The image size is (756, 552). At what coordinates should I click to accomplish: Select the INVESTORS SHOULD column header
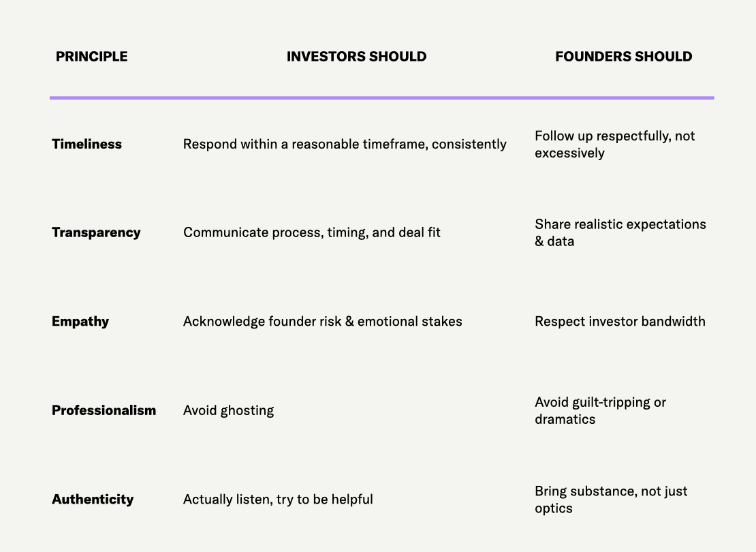(356, 57)
